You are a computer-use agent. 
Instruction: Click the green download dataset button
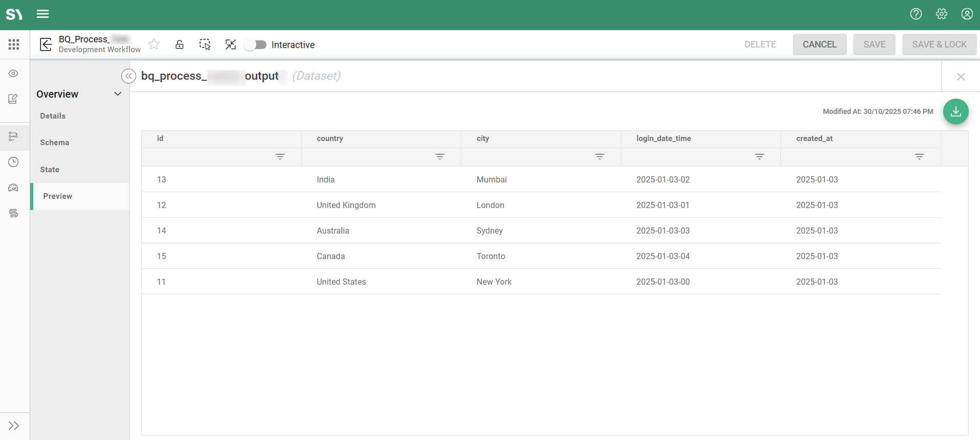955,111
